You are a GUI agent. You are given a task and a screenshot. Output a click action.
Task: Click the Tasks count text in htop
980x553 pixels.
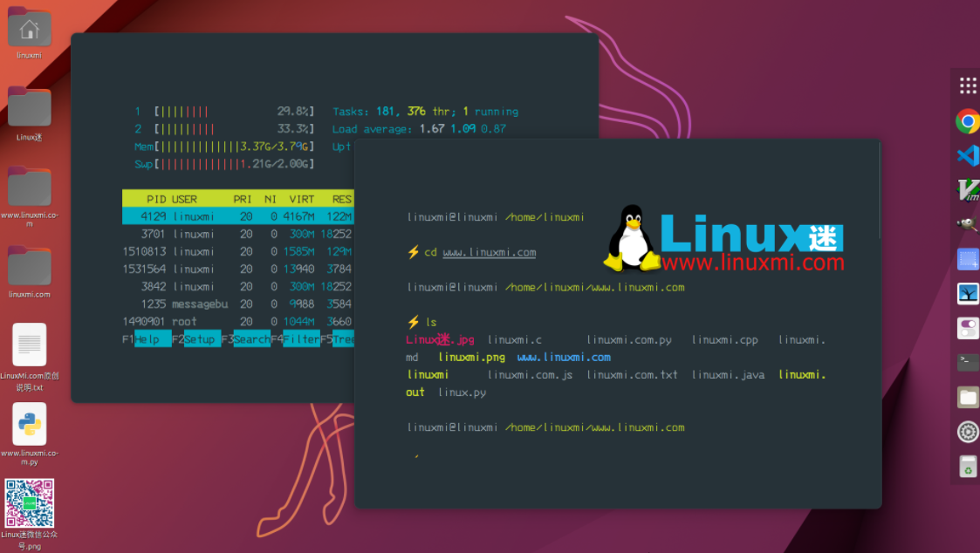[425, 112]
